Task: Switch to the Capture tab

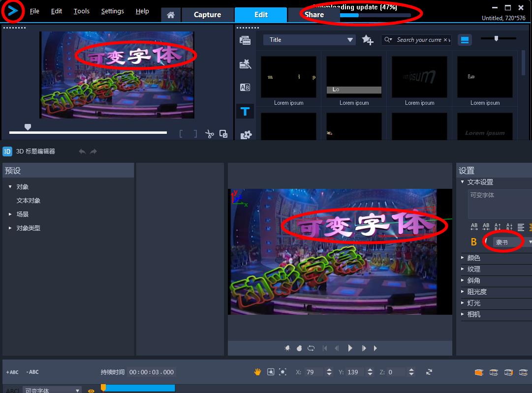Action: (207, 15)
